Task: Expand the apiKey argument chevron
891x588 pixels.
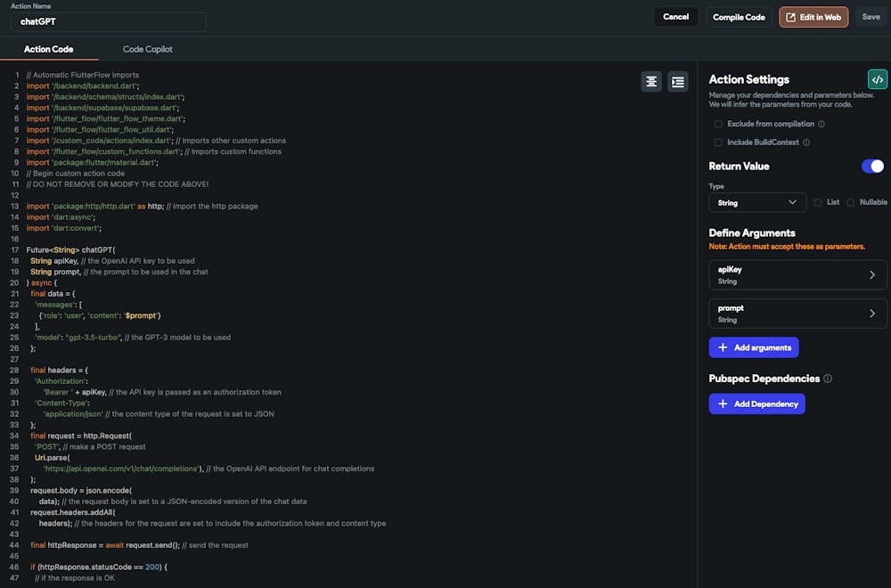Action: click(872, 275)
